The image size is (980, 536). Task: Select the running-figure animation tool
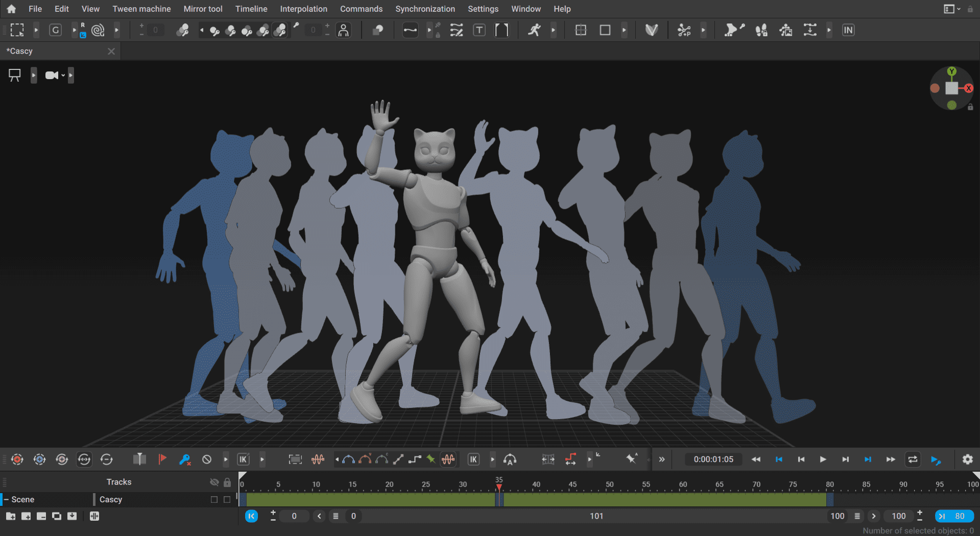click(x=533, y=30)
